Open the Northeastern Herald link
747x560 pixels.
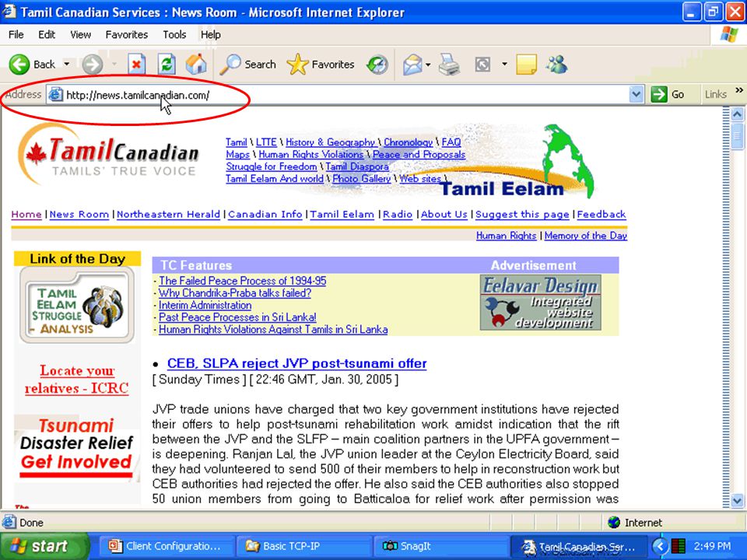click(x=168, y=215)
